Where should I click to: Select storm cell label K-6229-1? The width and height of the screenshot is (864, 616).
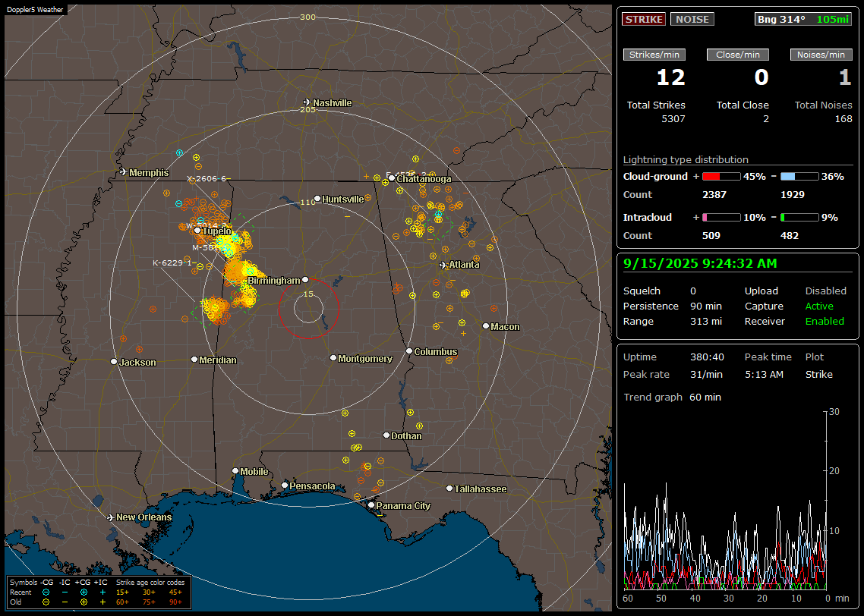(x=172, y=262)
